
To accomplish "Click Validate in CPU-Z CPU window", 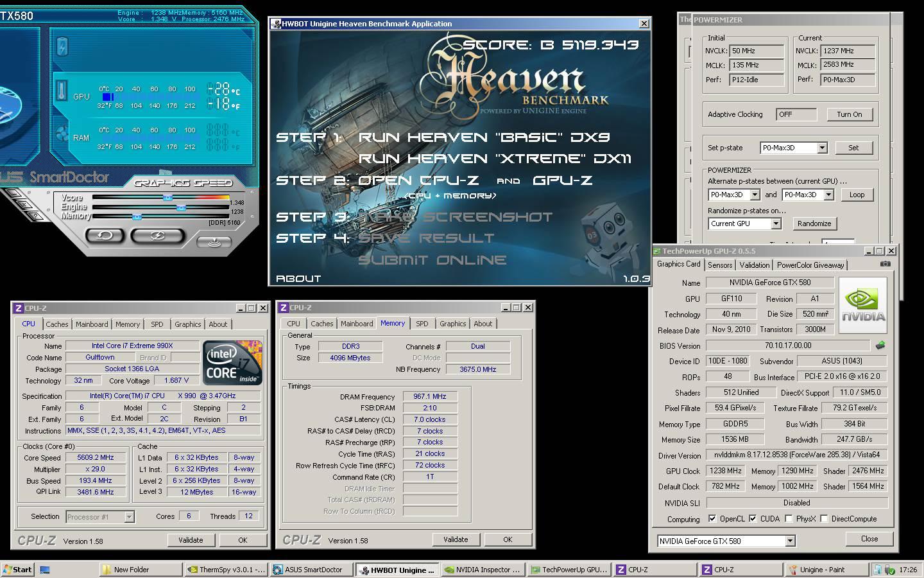I will click(x=191, y=540).
